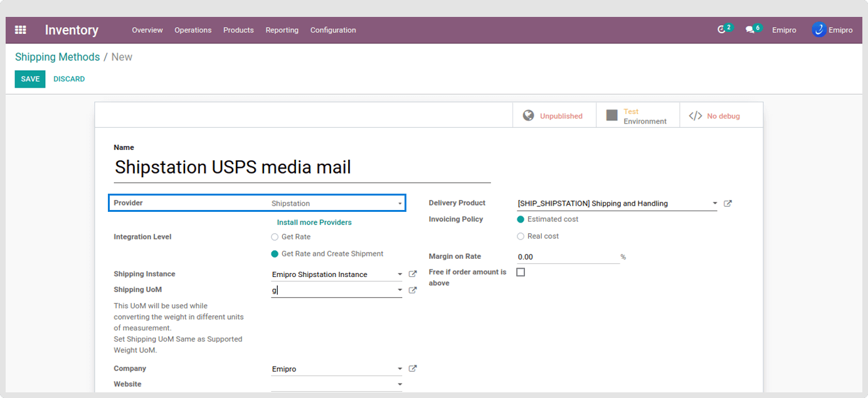Toggle the Test Environment button
Screen dimensions: 868x398
click(638, 115)
